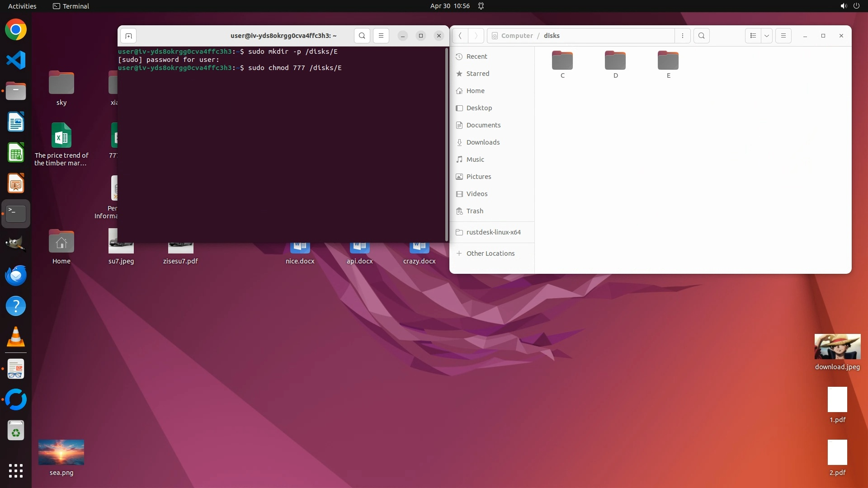The width and height of the screenshot is (868, 488).
Task: Click the terminal search icon
Action: (362, 36)
